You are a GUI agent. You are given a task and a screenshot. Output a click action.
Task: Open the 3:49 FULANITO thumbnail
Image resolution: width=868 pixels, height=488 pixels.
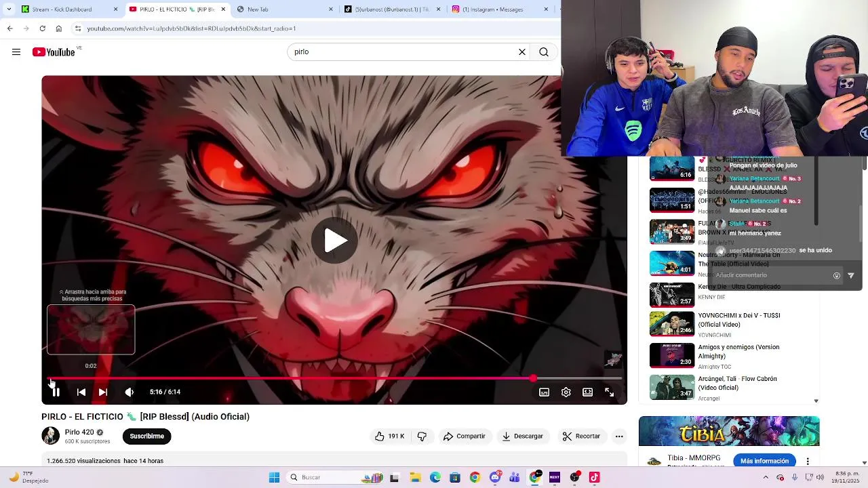(672, 231)
